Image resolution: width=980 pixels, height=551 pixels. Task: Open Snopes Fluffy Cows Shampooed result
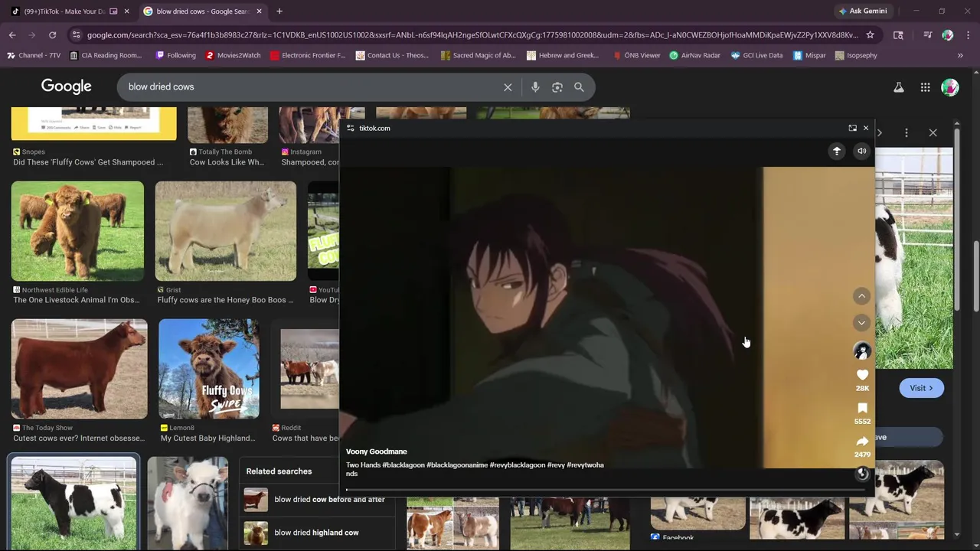click(88, 162)
